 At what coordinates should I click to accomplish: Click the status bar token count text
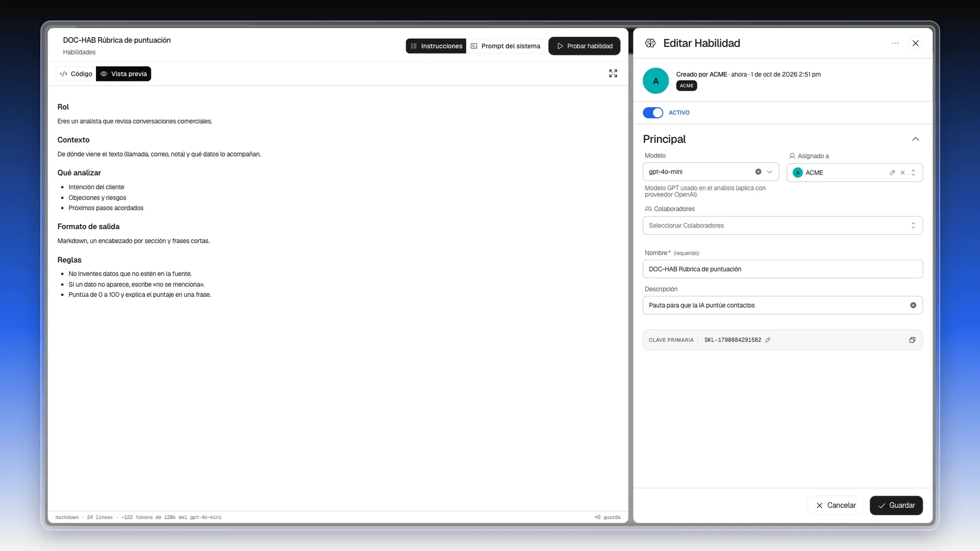pos(171,517)
